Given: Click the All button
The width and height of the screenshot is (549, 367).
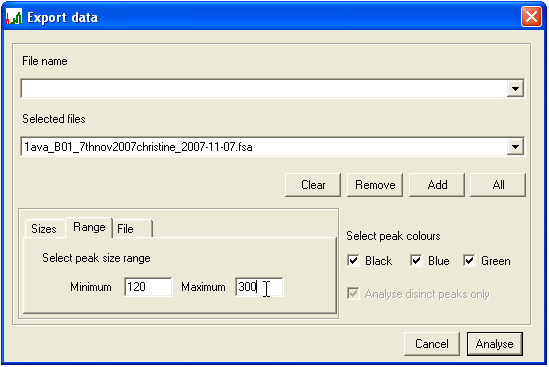Looking at the screenshot, I should point(498,185).
